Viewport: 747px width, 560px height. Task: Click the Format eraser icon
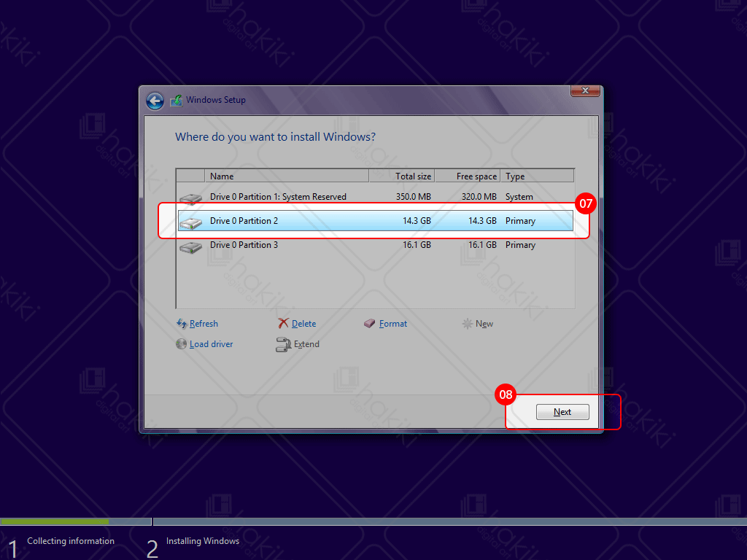pos(370,324)
